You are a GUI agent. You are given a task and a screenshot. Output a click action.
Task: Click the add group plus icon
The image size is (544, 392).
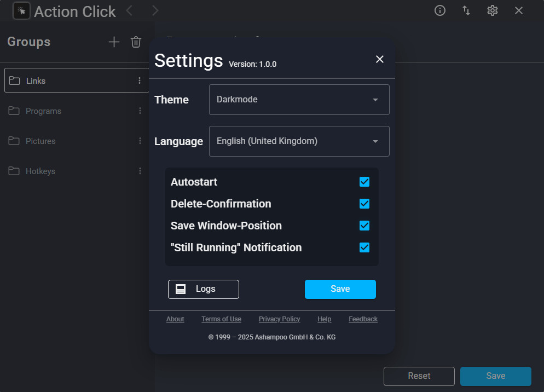[x=114, y=42]
